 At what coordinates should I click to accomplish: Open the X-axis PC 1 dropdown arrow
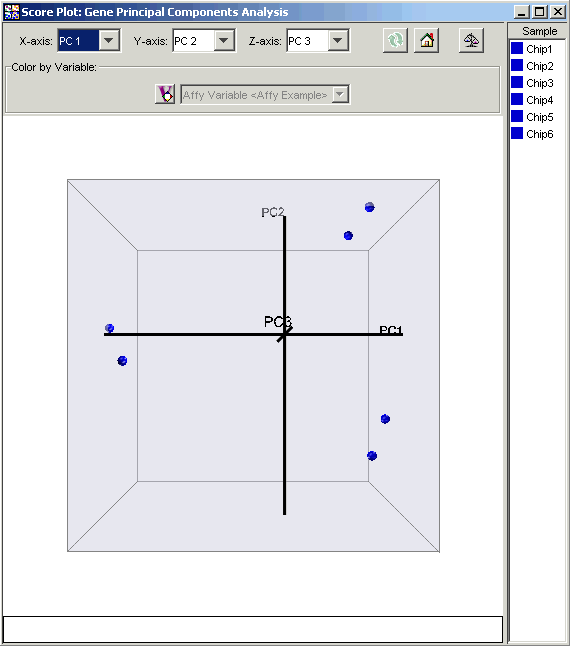tap(109, 40)
